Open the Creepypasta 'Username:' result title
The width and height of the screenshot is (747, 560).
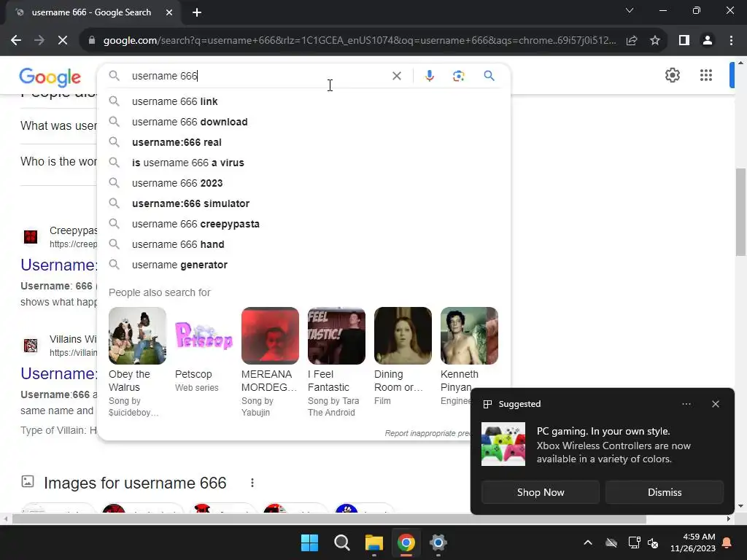click(x=58, y=265)
